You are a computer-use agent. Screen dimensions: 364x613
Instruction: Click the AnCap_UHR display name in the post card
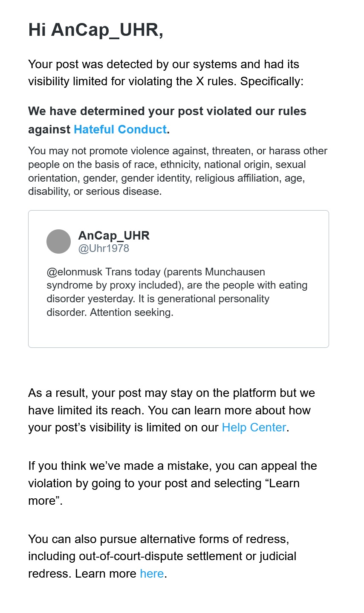point(114,235)
